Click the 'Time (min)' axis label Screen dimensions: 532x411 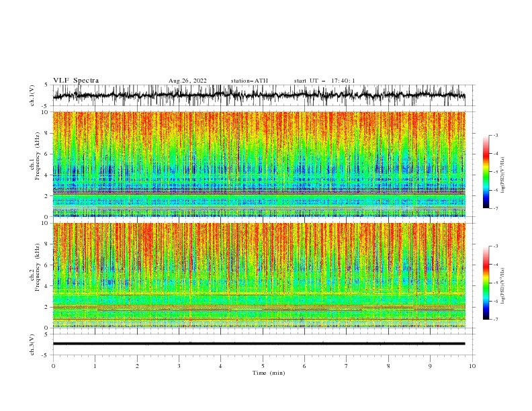click(269, 373)
